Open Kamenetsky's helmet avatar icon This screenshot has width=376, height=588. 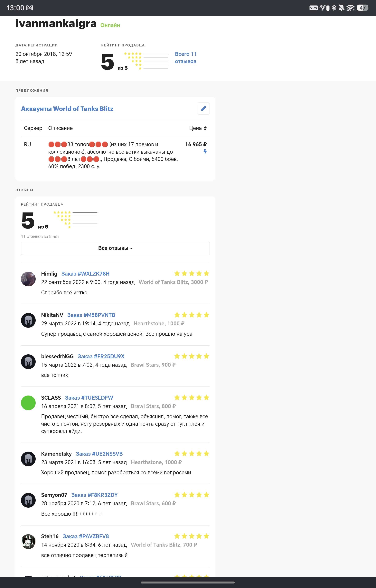28,459
